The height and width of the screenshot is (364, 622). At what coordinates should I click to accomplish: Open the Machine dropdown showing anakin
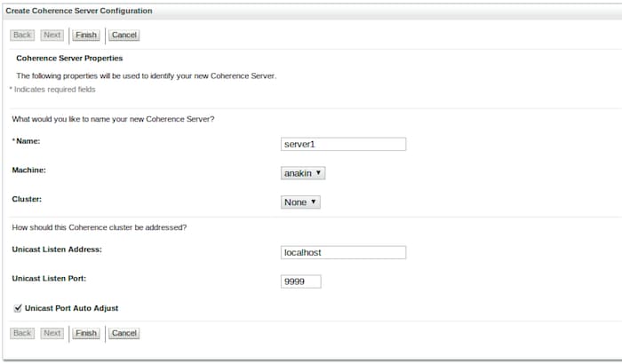click(303, 173)
